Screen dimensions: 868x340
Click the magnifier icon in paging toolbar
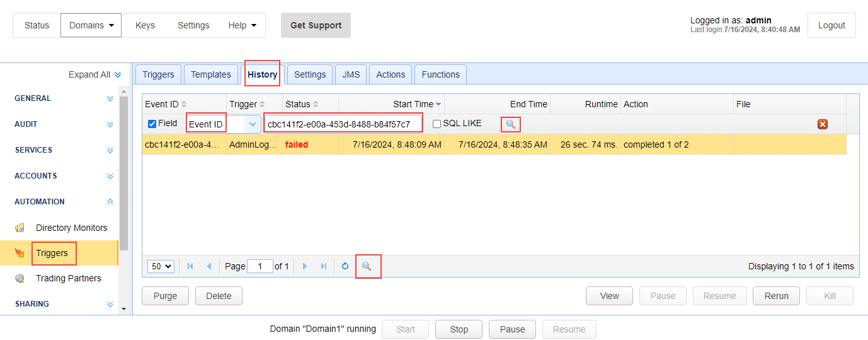(x=367, y=267)
